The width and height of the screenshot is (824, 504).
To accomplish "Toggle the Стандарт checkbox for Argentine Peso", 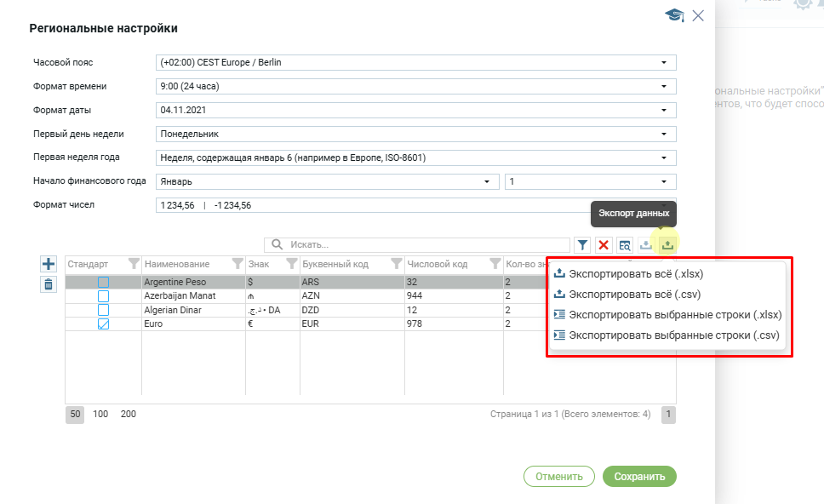I will tap(103, 282).
